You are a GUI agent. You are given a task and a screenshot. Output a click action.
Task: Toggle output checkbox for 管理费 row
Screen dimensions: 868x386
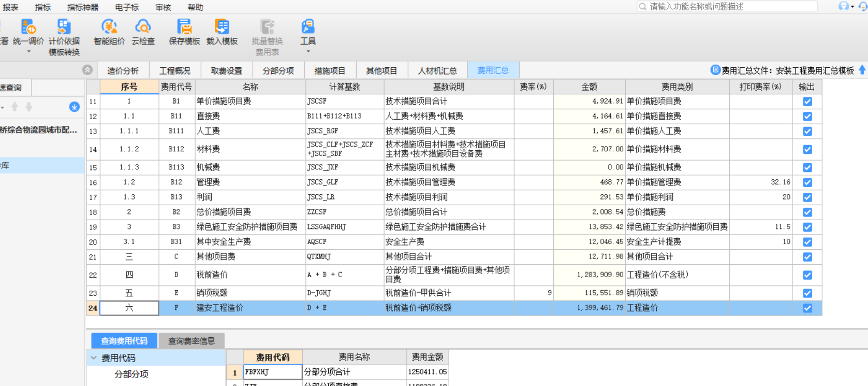[807, 183]
